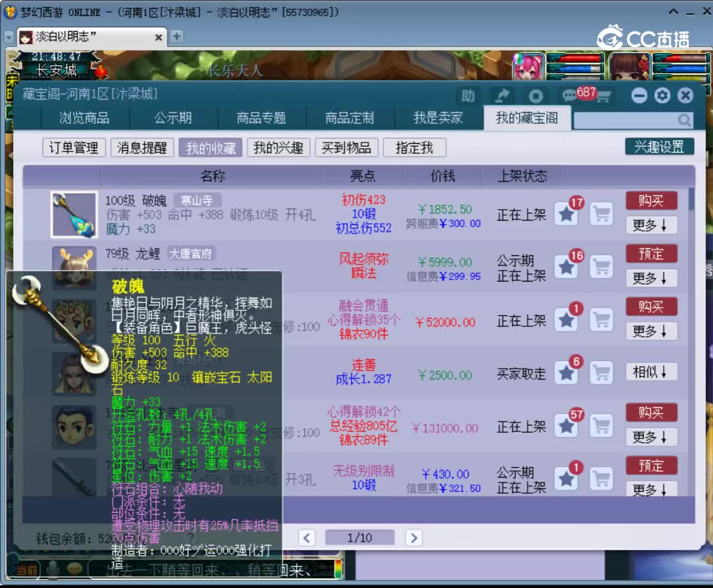Click 预定 for the 龙鲤 item
The width and height of the screenshot is (713, 588).
click(x=651, y=253)
